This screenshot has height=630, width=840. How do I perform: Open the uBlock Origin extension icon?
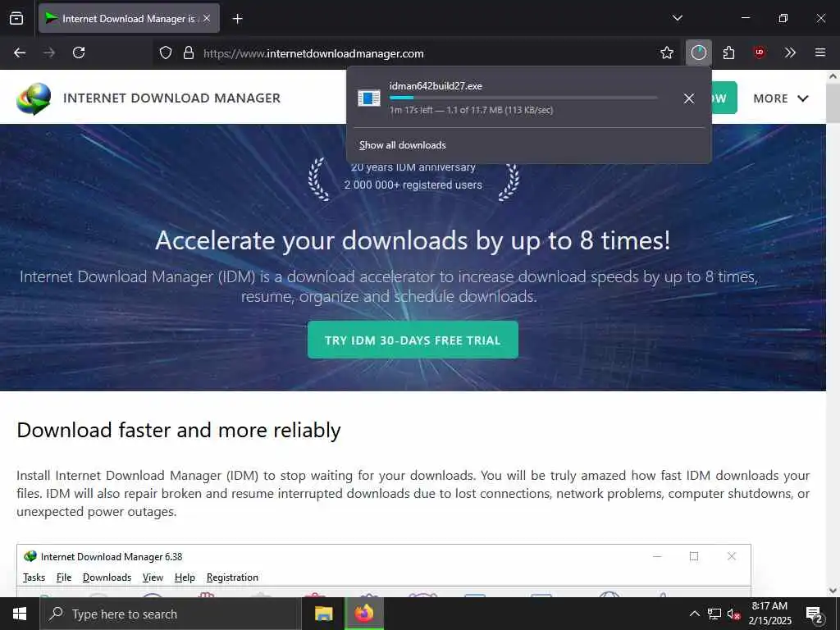pos(759,52)
